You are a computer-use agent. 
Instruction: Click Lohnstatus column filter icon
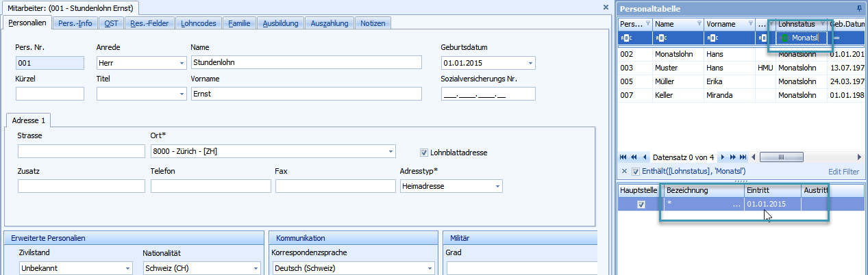(x=822, y=23)
